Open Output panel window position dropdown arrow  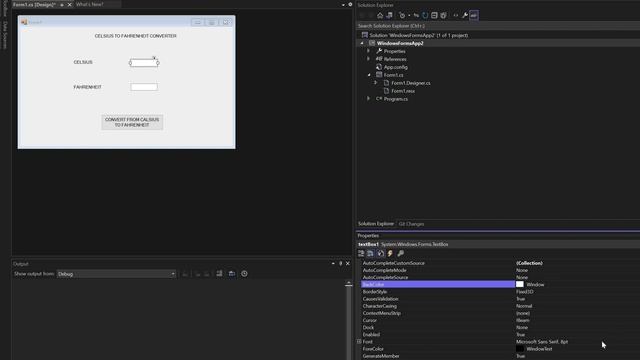(333, 264)
